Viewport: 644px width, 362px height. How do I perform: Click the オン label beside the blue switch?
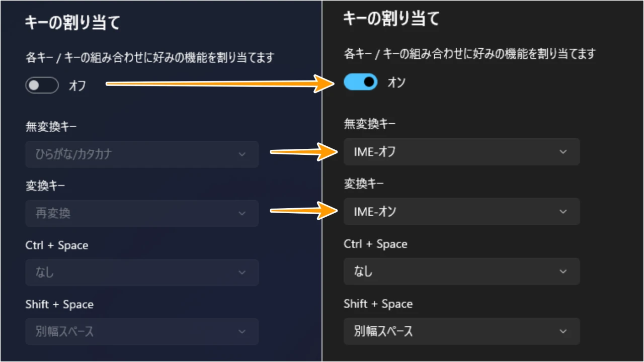coord(396,82)
